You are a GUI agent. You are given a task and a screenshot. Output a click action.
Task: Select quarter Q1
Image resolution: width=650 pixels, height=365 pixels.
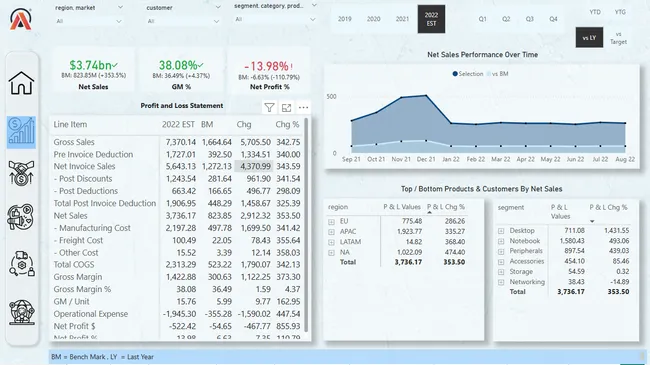[483, 19]
